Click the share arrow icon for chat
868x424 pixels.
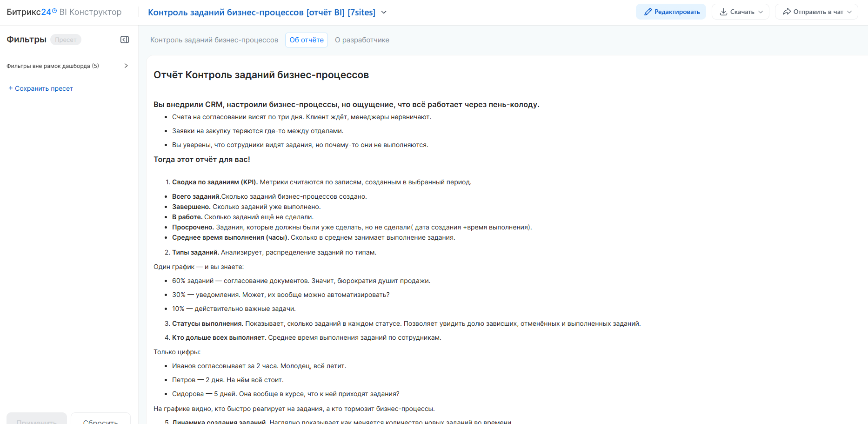(787, 12)
